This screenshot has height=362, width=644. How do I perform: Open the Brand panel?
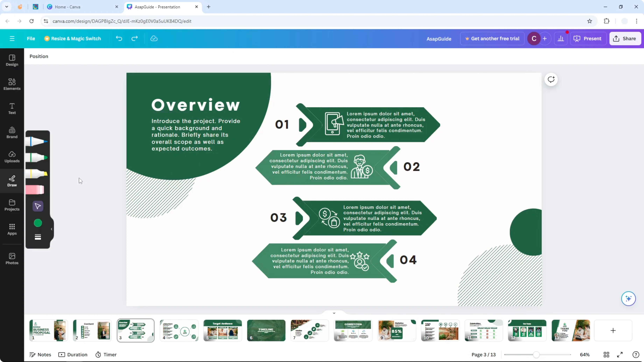(12, 133)
